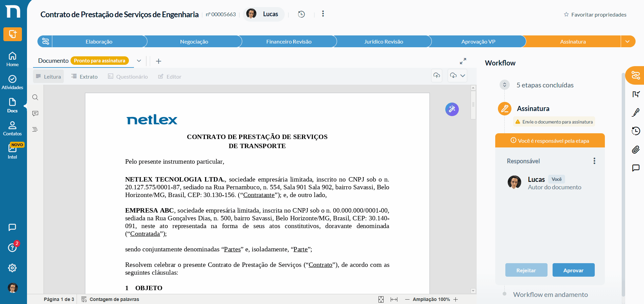Click the Rejeitar button
This screenshot has height=304, width=644.
pos(526,270)
